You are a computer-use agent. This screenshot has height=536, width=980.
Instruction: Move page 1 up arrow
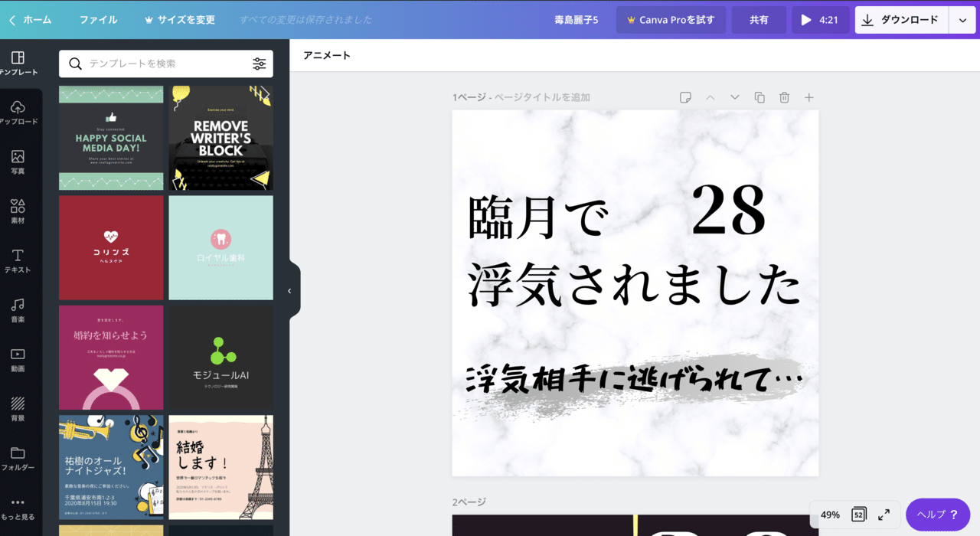coord(710,97)
